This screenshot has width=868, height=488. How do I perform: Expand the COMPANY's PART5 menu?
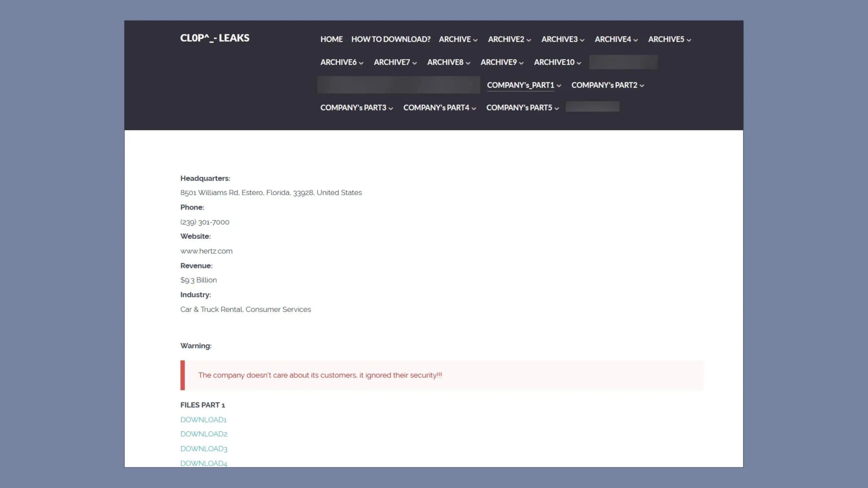tap(522, 108)
